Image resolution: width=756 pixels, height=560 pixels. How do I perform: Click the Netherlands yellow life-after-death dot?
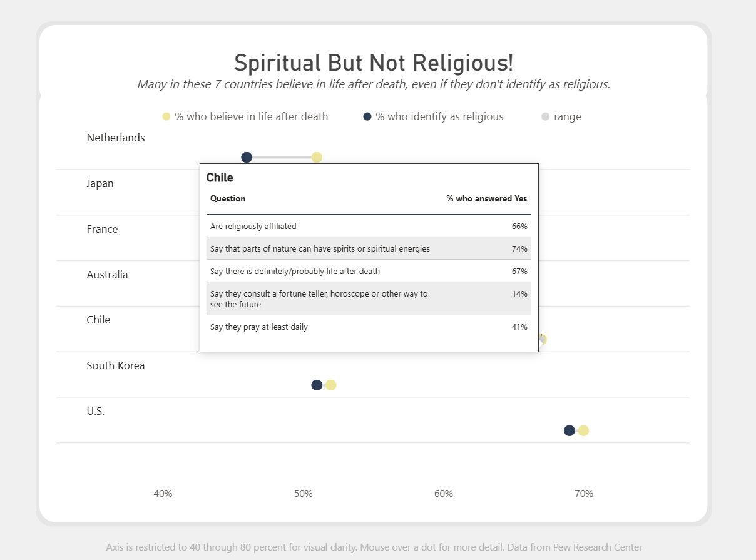point(317,157)
